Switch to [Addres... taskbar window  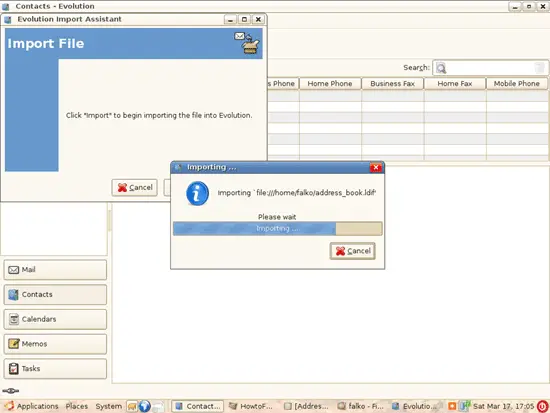306,406
